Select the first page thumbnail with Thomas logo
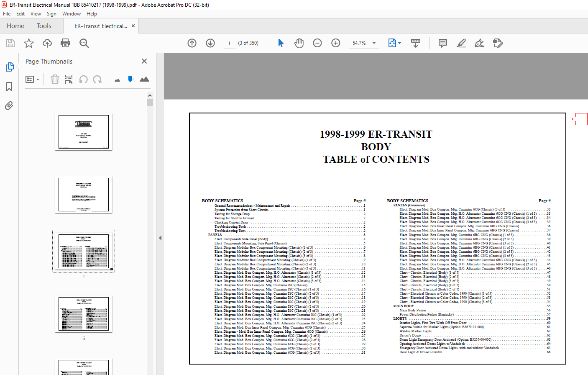 pos(84,132)
